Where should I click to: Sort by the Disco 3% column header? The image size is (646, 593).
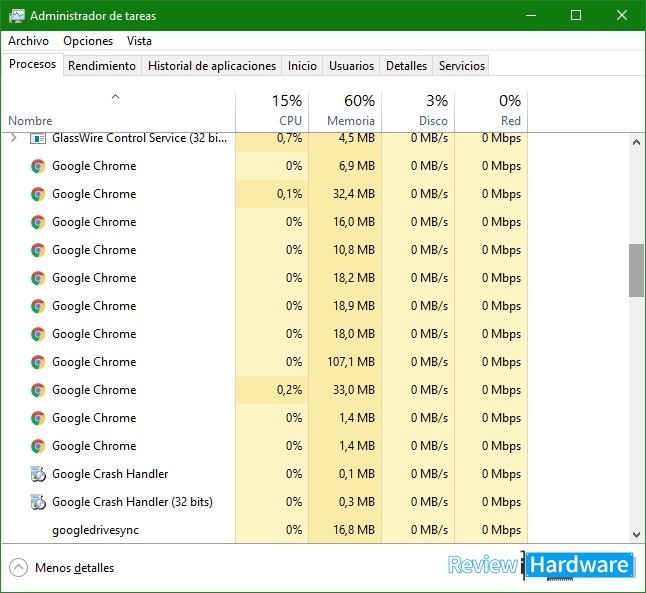pos(418,110)
